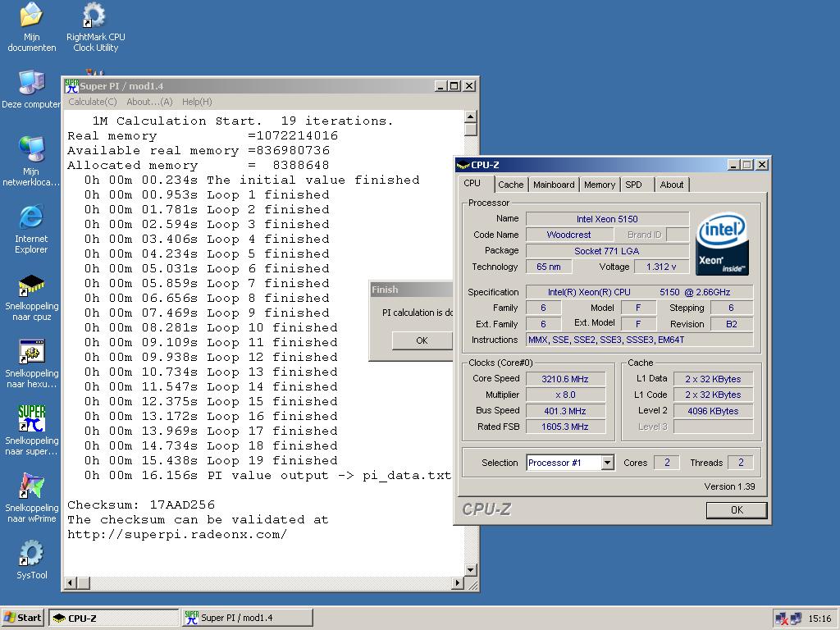
Task: Click Voltage value 1.312 v
Action: [x=661, y=267]
